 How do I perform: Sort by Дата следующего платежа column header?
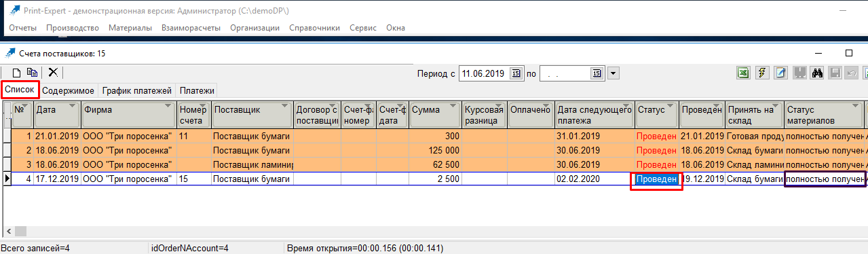[595, 114]
